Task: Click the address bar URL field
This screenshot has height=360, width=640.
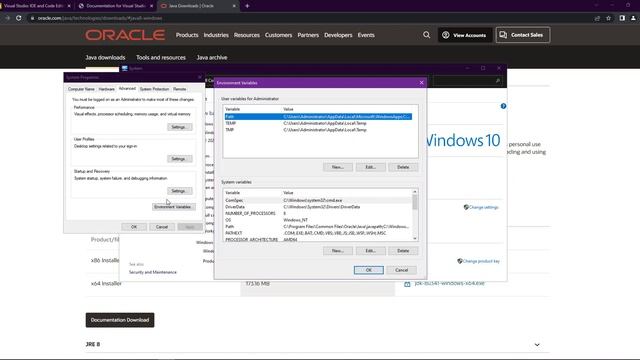Action: point(310,18)
